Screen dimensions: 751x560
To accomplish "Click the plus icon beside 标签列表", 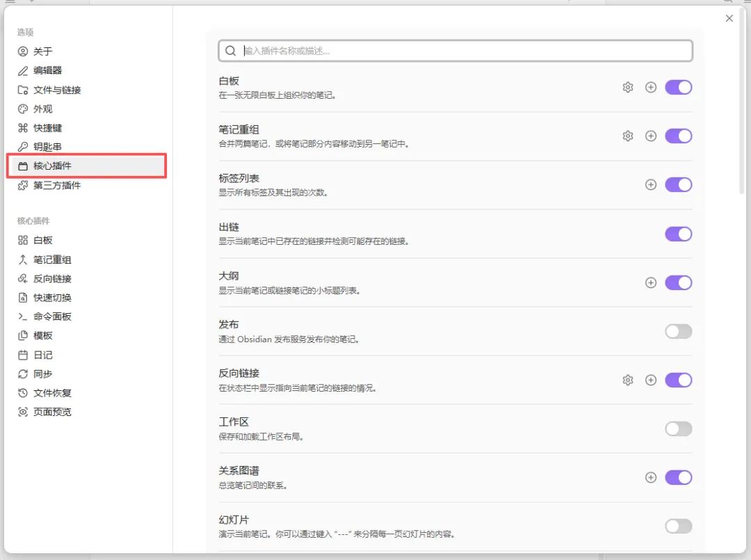I will (x=650, y=184).
